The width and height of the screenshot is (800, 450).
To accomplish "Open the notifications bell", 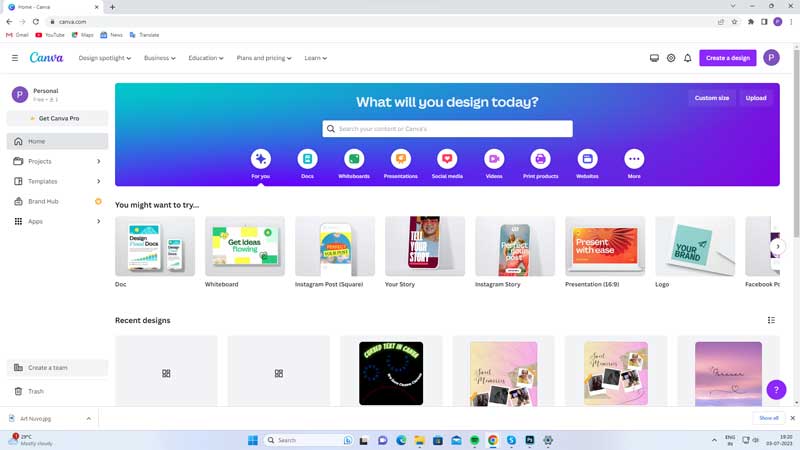I will (x=688, y=58).
